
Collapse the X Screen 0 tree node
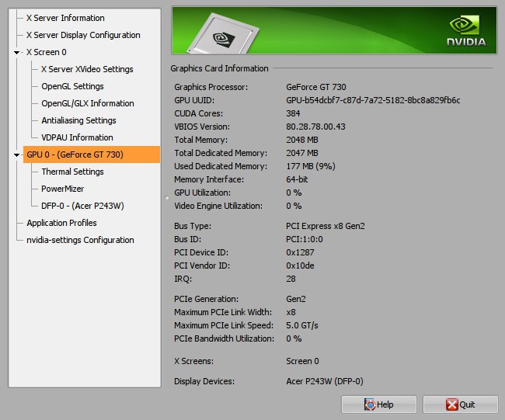coord(16,53)
